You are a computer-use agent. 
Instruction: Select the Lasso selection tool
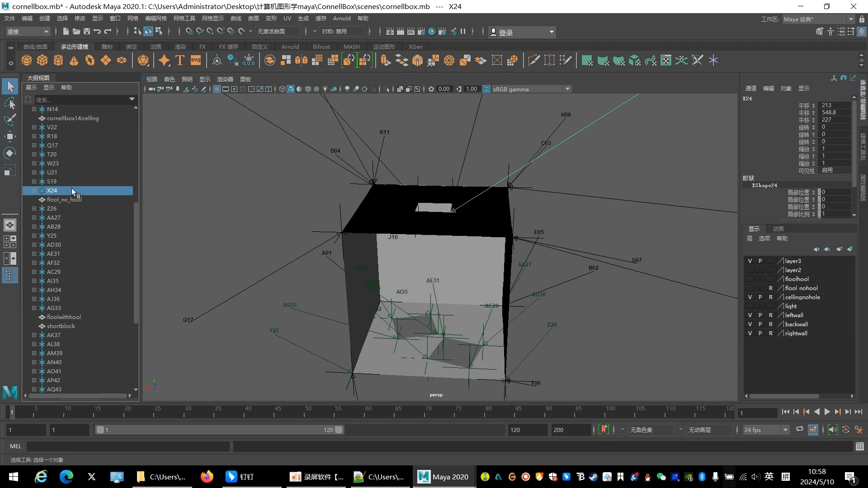(x=10, y=103)
